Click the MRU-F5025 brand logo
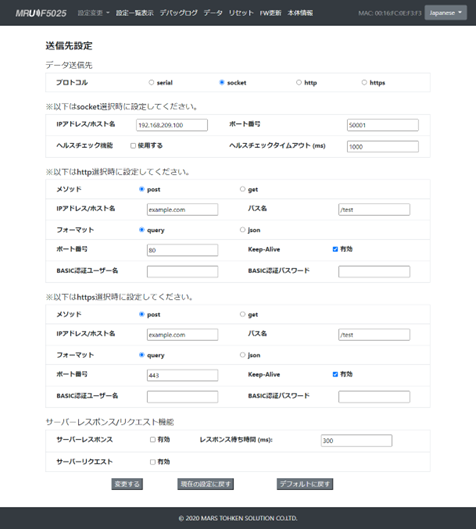The width and height of the screenshot is (476, 529). 41,13
